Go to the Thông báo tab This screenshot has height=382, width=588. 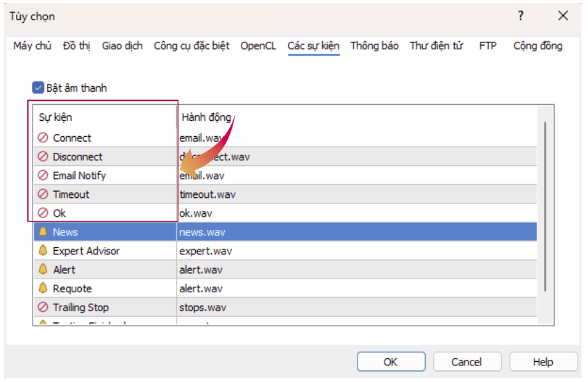(x=374, y=46)
